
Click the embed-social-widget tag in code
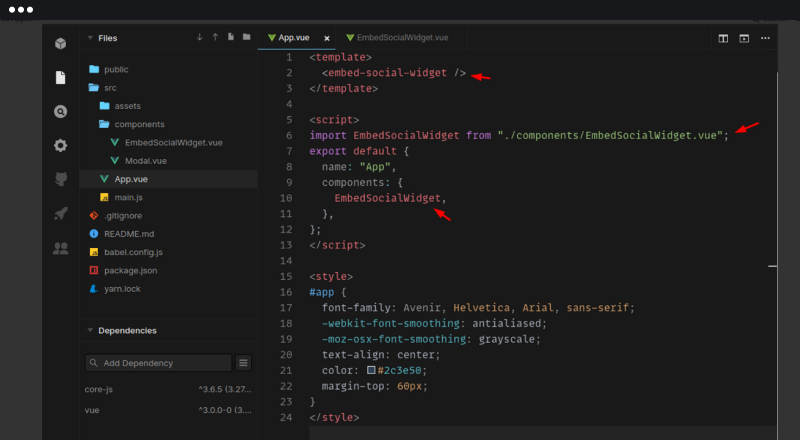pyautogui.click(x=387, y=72)
